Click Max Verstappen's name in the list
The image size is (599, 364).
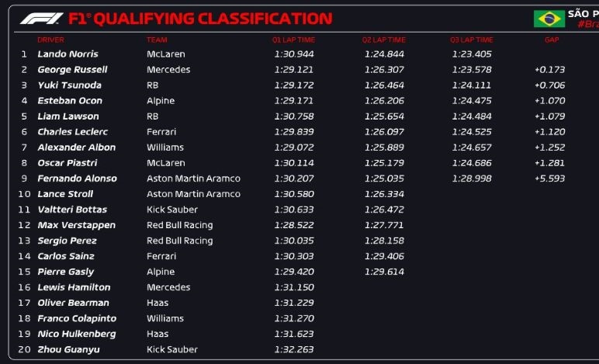pyautogui.click(x=76, y=225)
